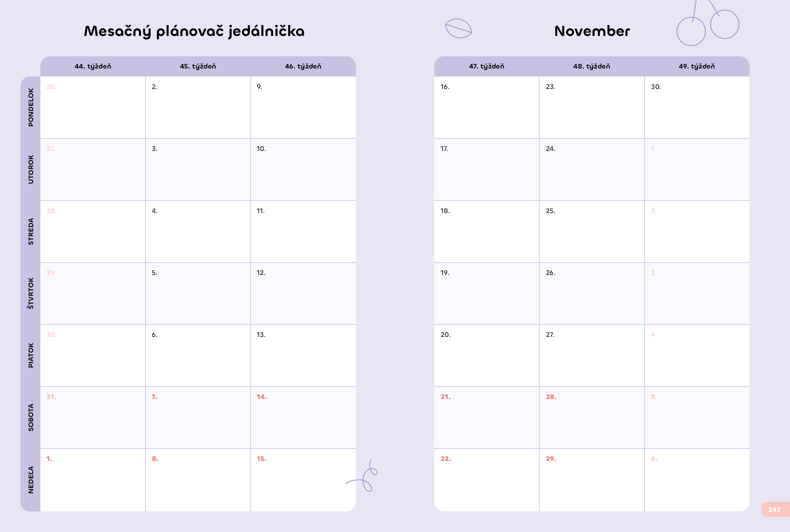Click the 49. týždeň column header
790x532 pixels.
pyautogui.click(x=697, y=67)
